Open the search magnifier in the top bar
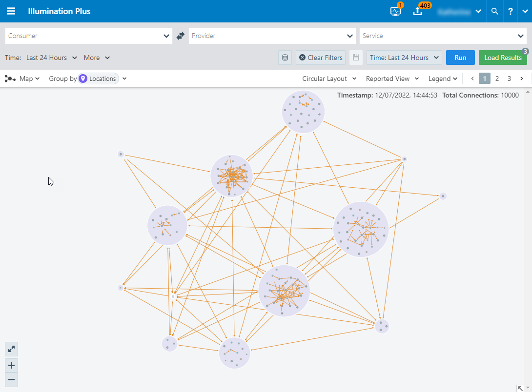 tap(494, 11)
